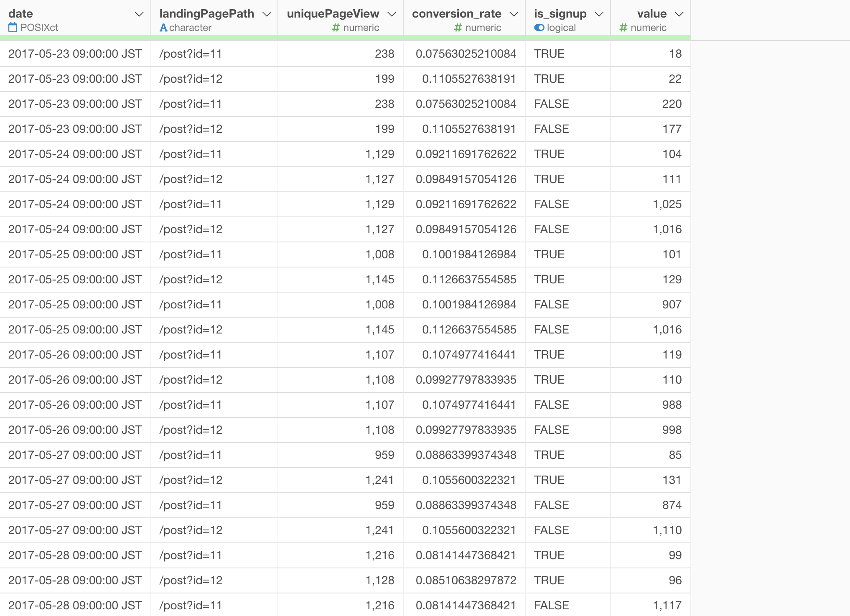Click the logical type toggle icon under is_signup
Viewport: 850px width, 616px height.
click(539, 28)
